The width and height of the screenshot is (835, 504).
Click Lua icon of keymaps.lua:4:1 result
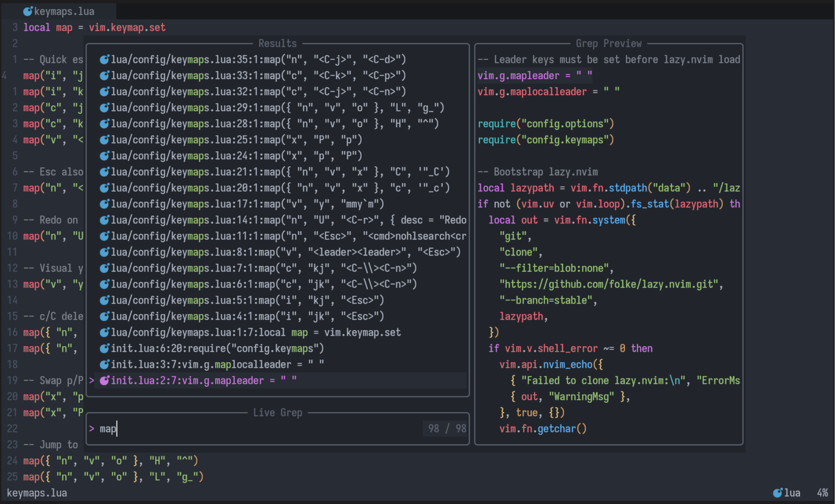click(104, 316)
